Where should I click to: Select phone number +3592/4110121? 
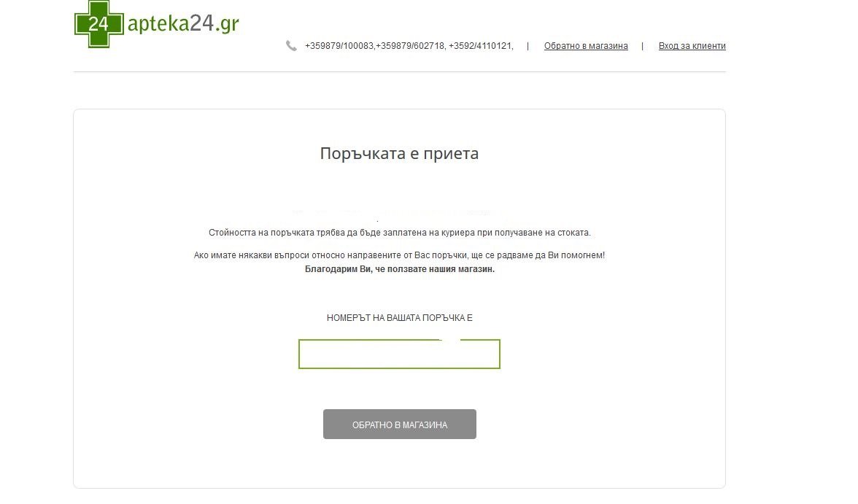[x=481, y=46]
